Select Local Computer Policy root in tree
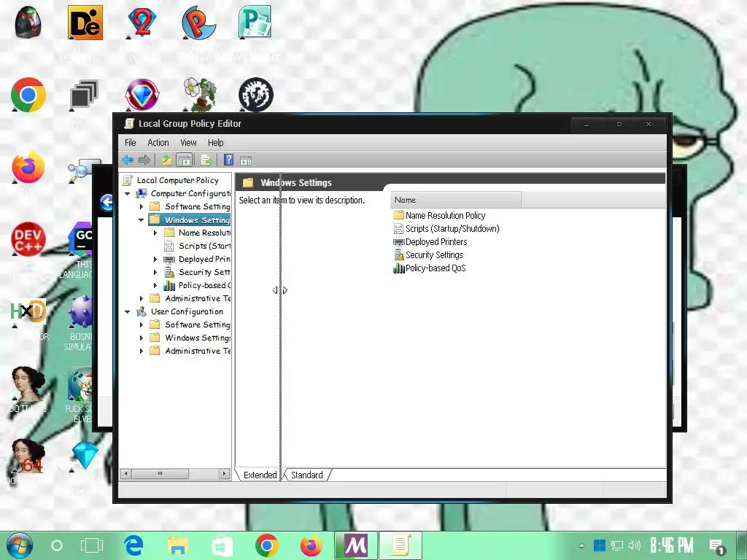Image resolution: width=747 pixels, height=560 pixels. [x=177, y=180]
